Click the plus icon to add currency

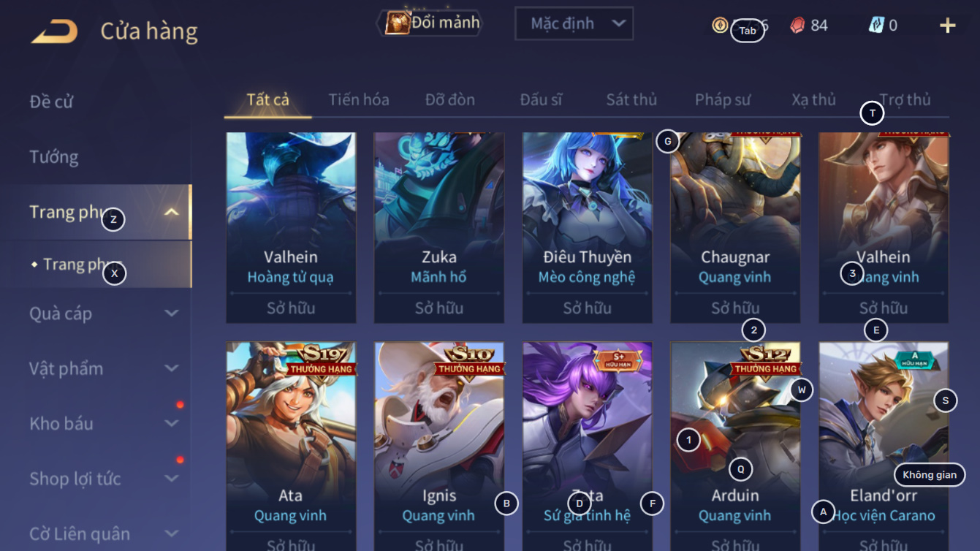click(947, 26)
